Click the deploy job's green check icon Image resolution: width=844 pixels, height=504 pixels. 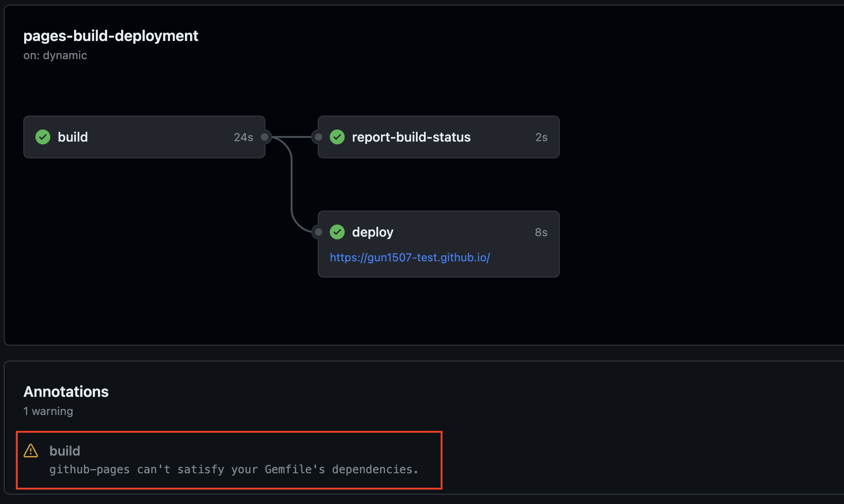tap(337, 232)
